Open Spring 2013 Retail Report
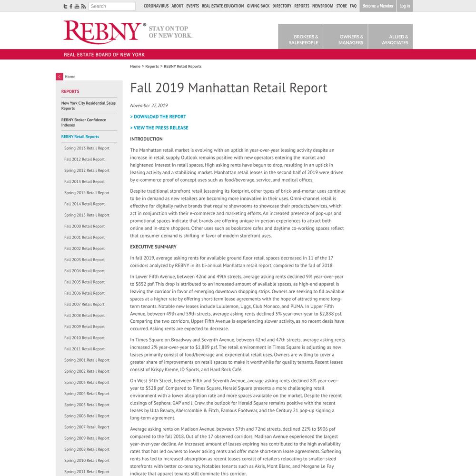476x476 pixels. tap(87, 148)
